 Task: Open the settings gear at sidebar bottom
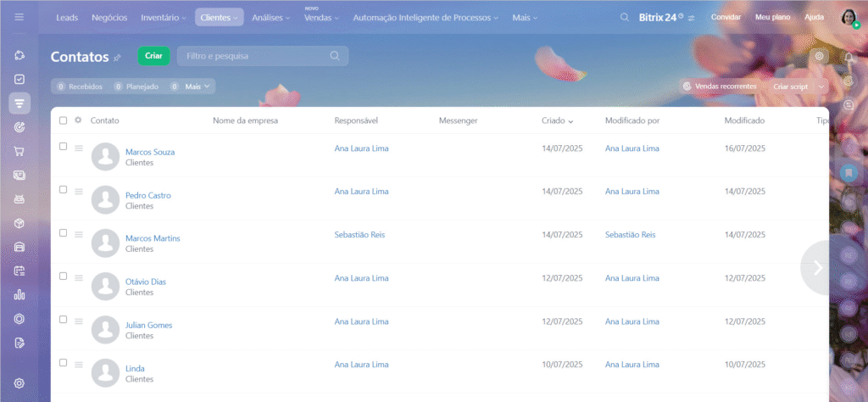19,383
